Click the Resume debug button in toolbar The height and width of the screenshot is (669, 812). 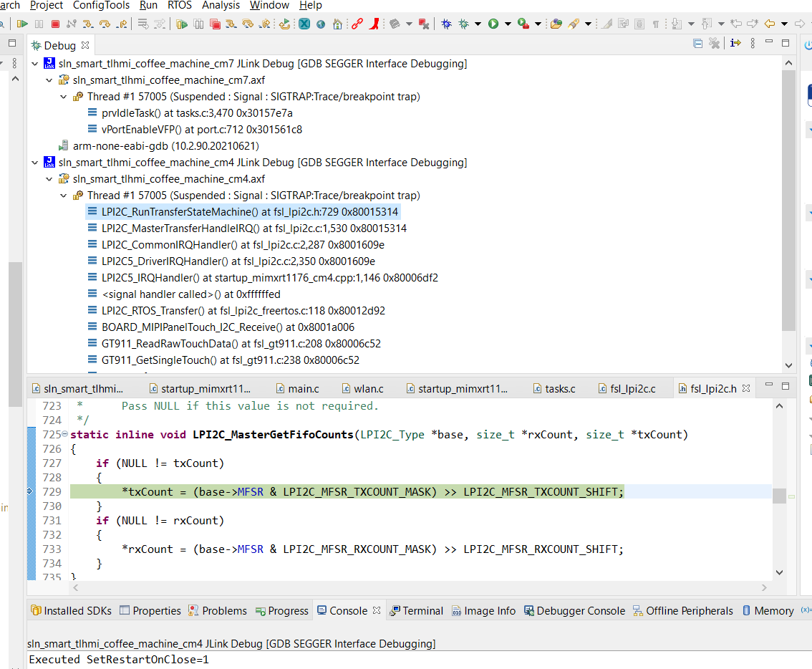pyautogui.click(x=22, y=24)
